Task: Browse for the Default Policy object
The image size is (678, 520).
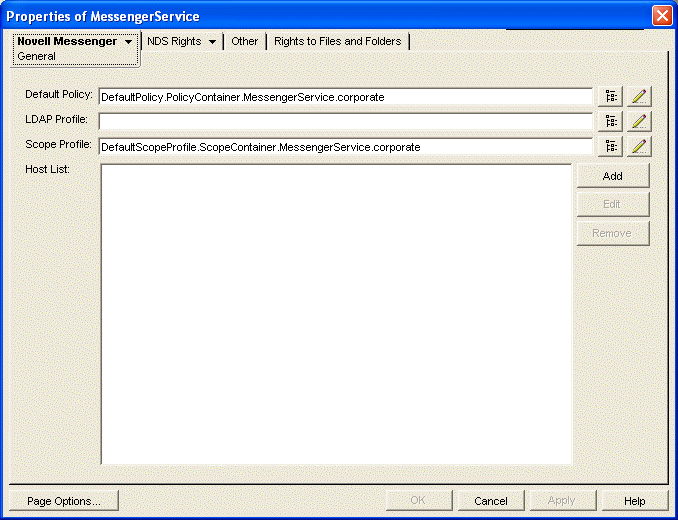Action: coord(610,97)
